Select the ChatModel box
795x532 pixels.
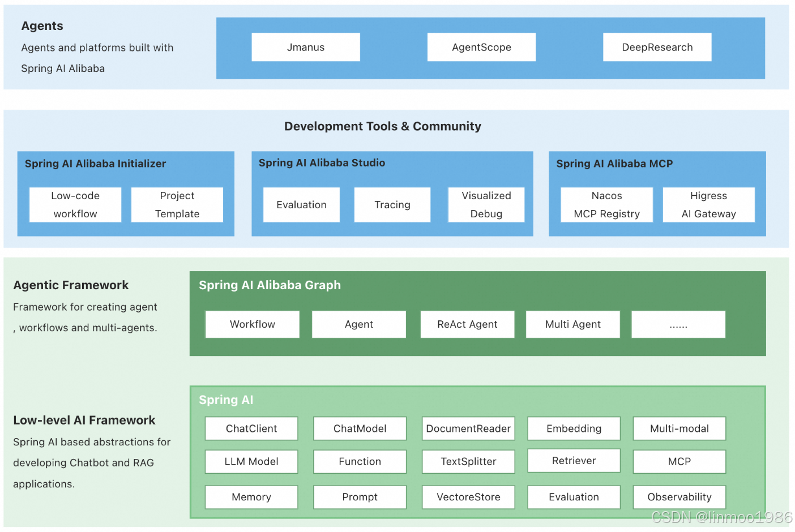360,428
